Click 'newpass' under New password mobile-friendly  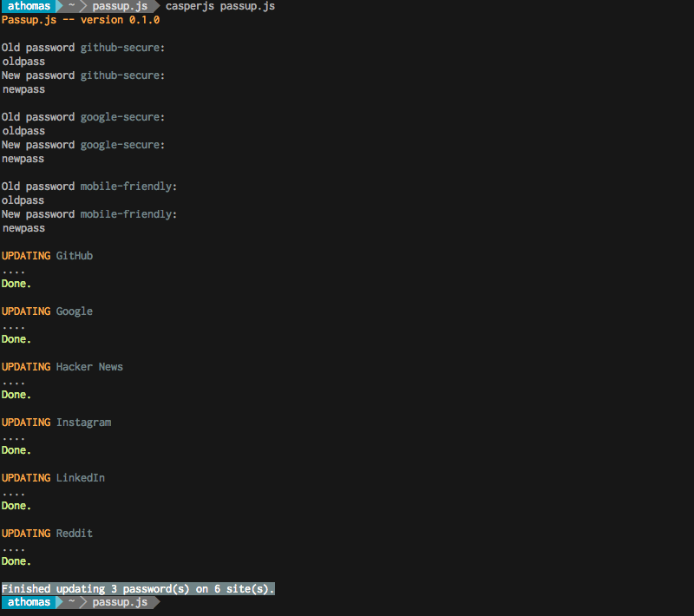pos(23,228)
